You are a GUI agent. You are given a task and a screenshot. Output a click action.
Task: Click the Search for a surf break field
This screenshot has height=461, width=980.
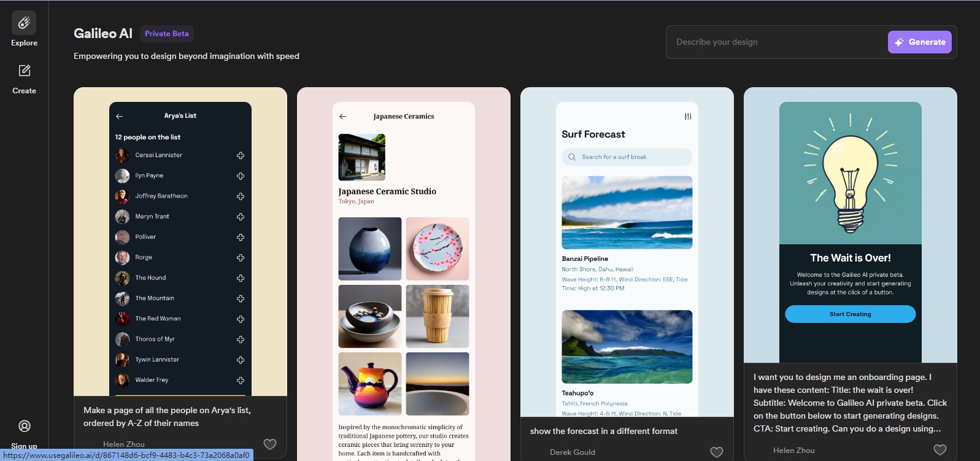[627, 157]
